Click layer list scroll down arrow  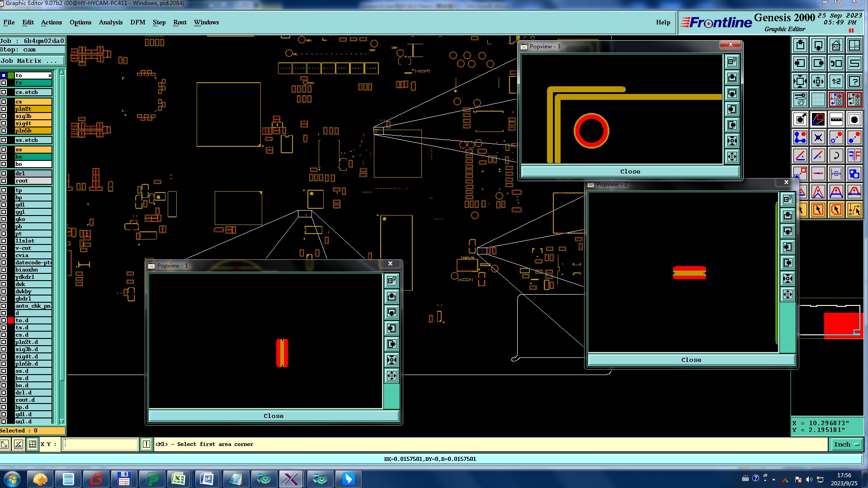pos(62,421)
